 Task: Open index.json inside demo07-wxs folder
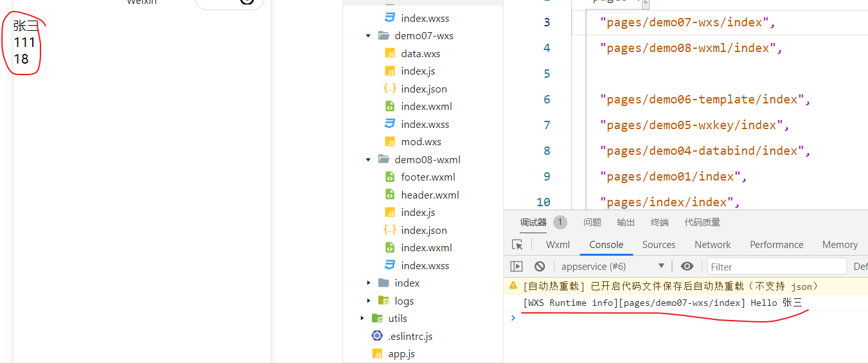click(x=424, y=89)
